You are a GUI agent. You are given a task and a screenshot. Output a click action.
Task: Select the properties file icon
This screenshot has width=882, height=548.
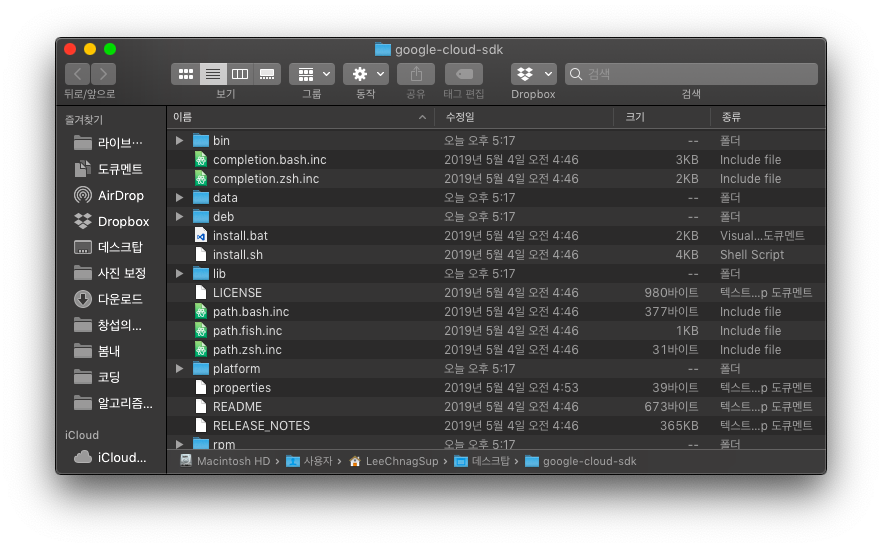201,388
